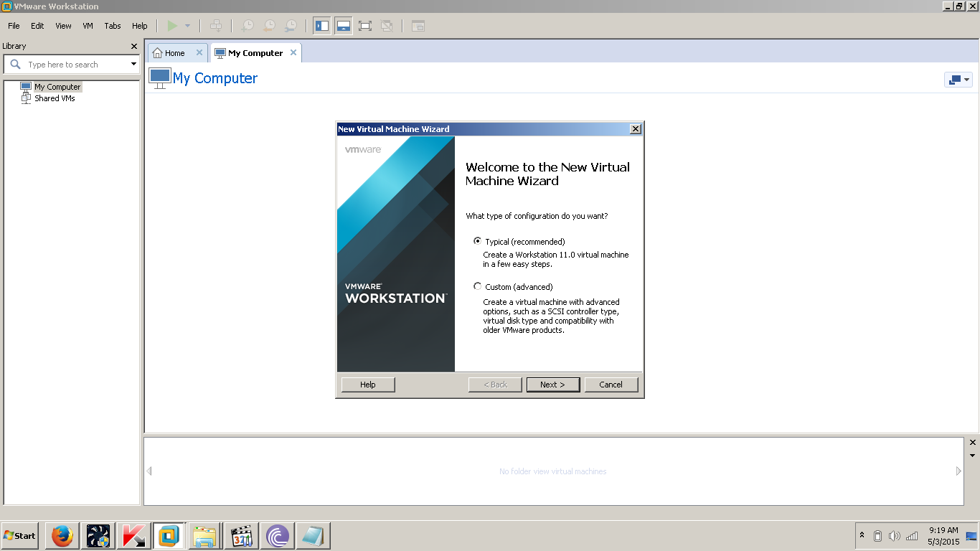This screenshot has height=551, width=980.
Task: Click the Library search field
Action: tap(72, 65)
